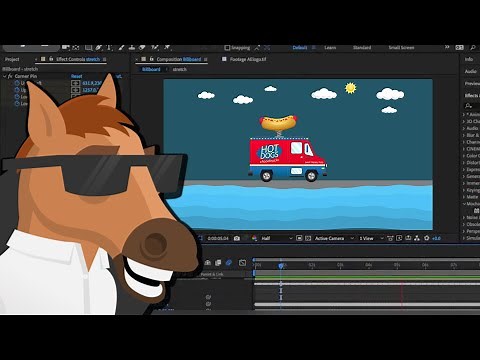The image size is (480, 360).
Task: Select the Camera tool in toolbar
Action: click(x=66, y=48)
